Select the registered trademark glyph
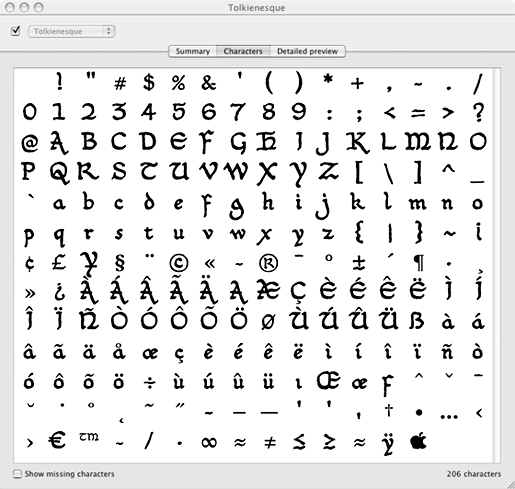The image size is (515, 489). pos(268,263)
